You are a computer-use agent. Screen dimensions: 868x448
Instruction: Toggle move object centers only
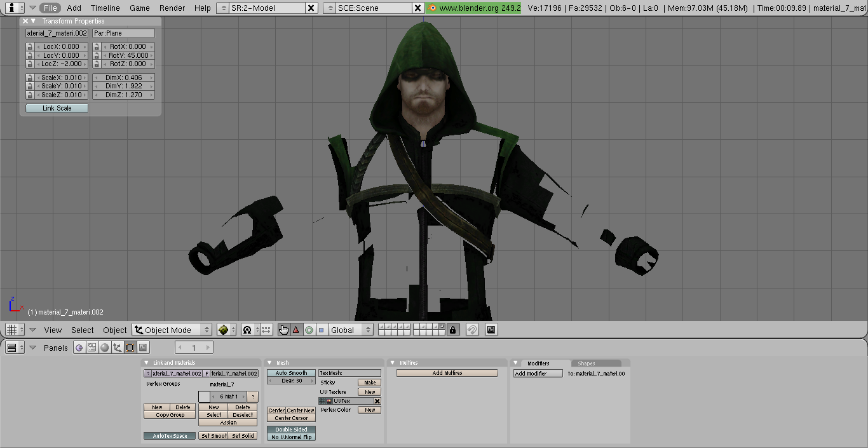(x=266, y=330)
